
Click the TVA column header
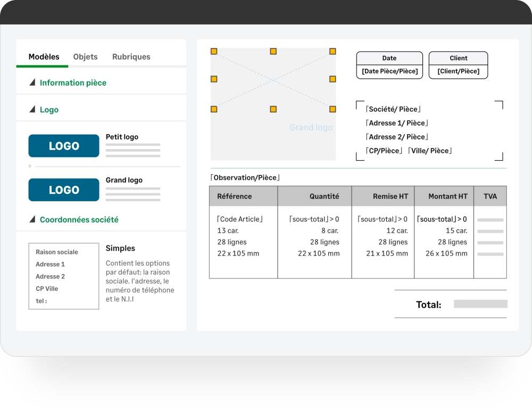[x=491, y=197]
